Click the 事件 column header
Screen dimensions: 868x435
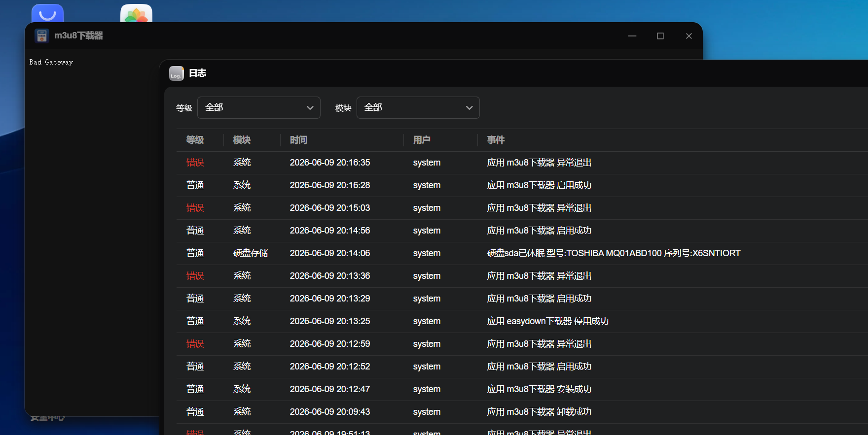[496, 140]
